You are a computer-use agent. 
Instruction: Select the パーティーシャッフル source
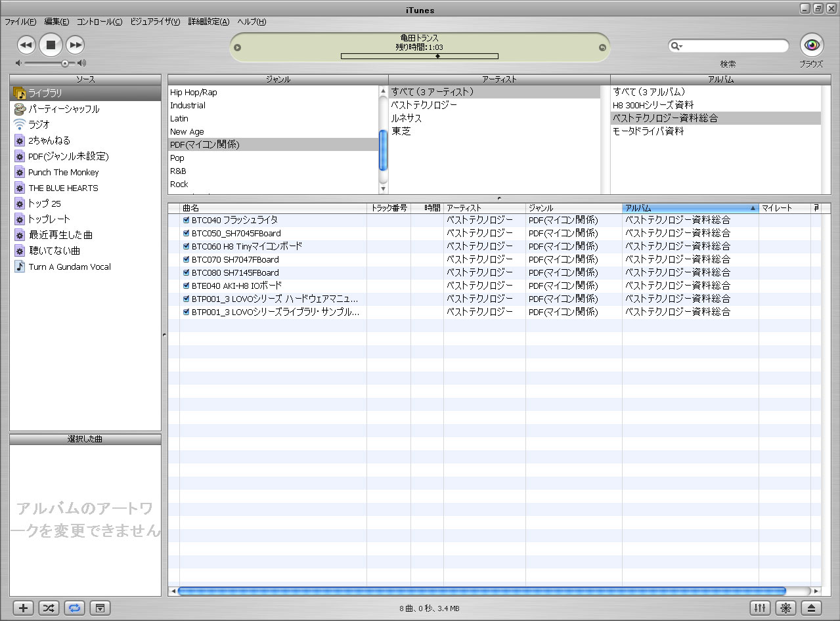point(85,109)
